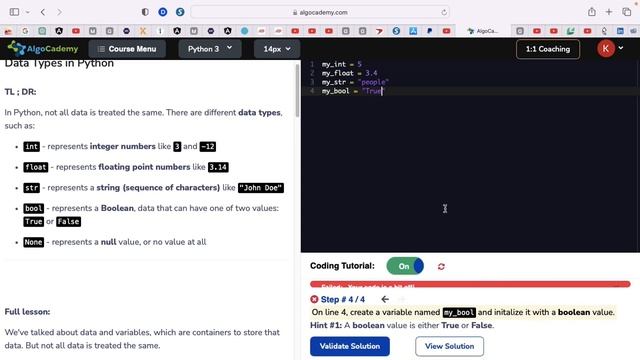The width and height of the screenshot is (640, 360).
Task: Click the 'Hint #1' text line
Action: (x=402, y=325)
